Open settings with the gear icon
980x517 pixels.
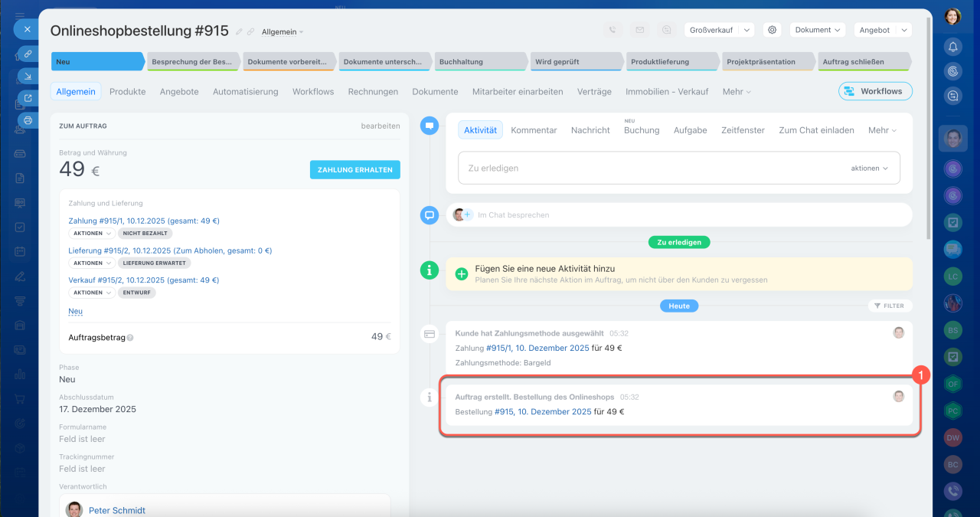pos(773,30)
